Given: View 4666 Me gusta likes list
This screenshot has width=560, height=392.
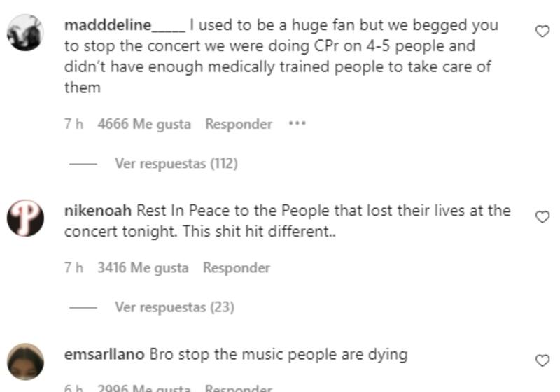Looking at the screenshot, I should [x=144, y=124].
